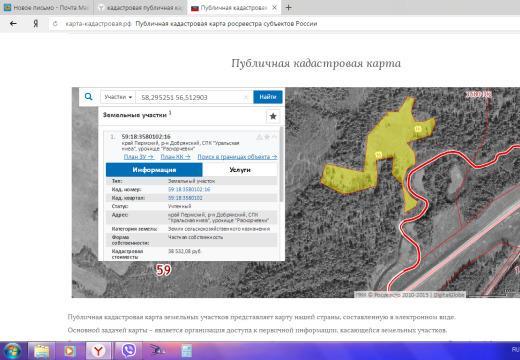Image resolution: width=520 pixels, height=360 pixels.
Task: Launch Viber from the taskbar
Action: [x=128, y=351]
